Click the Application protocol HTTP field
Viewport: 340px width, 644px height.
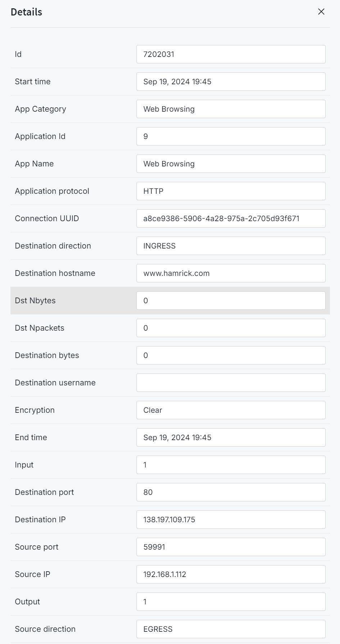(231, 191)
